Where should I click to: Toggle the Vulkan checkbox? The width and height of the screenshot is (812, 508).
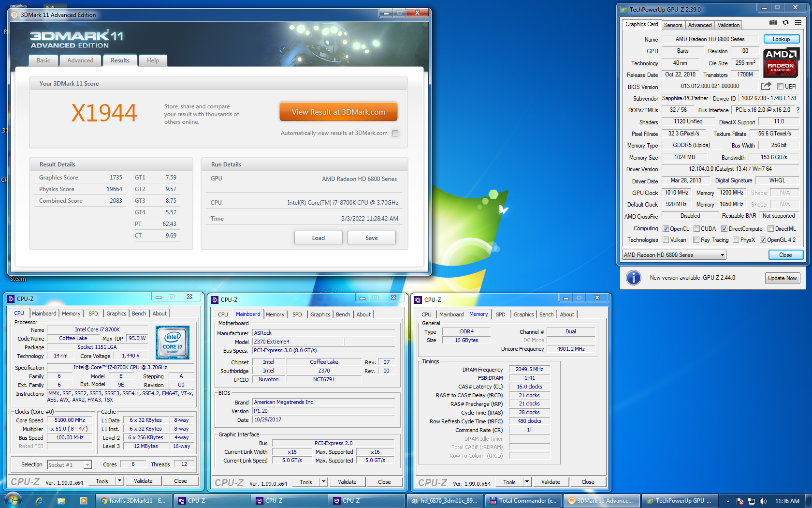pyautogui.click(x=666, y=240)
